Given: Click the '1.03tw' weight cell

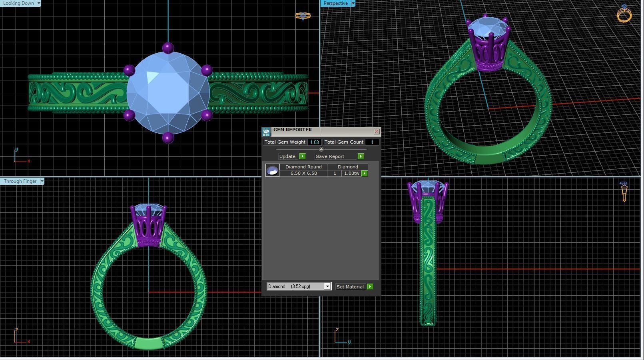Looking at the screenshot, I should point(352,173).
